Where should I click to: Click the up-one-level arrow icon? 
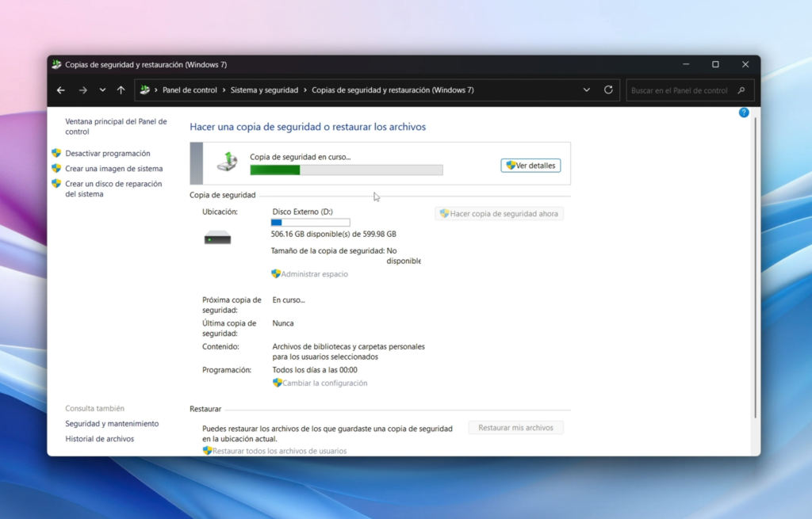point(120,90)
